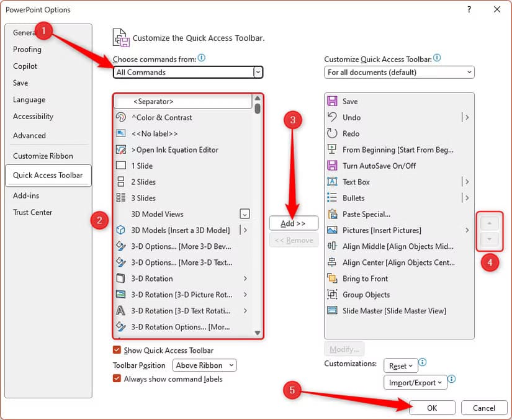512x420 pixels.
Task: Open the General options category
Action: [x=48, y=33]
